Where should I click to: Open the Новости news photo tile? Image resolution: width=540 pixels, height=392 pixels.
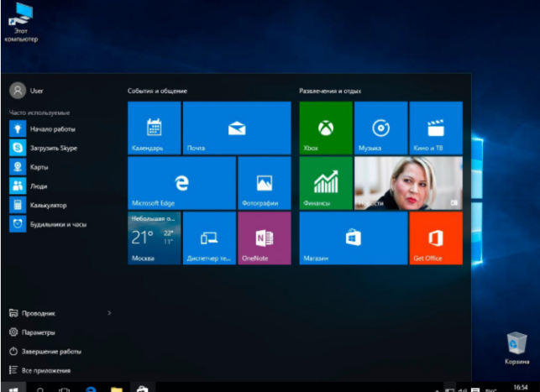coord(408,183)
